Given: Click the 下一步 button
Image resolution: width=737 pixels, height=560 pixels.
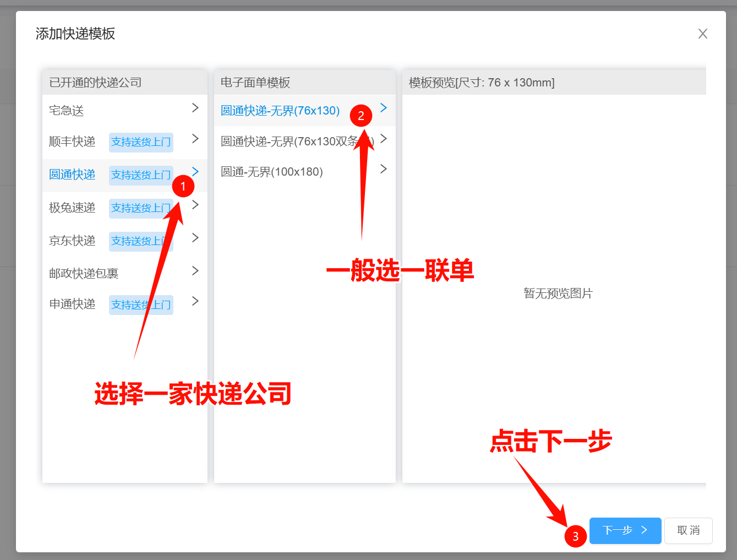Looking at the screenshot, I should click(625, 530).
